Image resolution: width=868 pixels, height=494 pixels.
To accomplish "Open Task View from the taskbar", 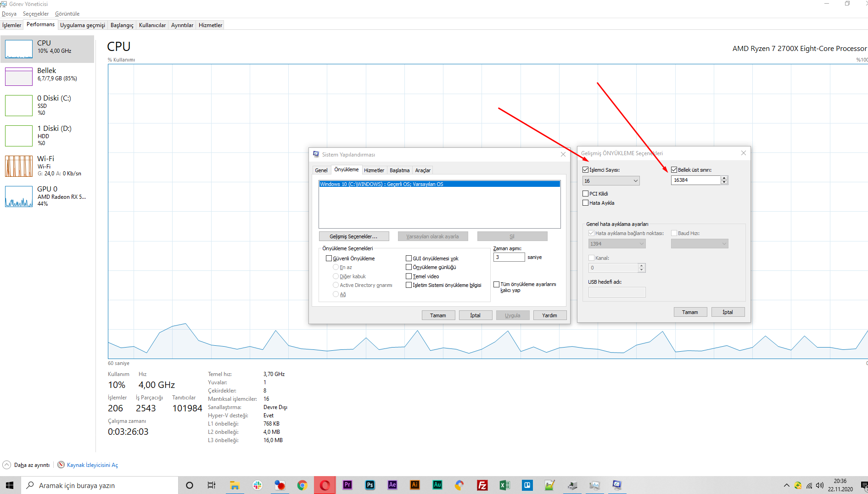I will [212, 485].
